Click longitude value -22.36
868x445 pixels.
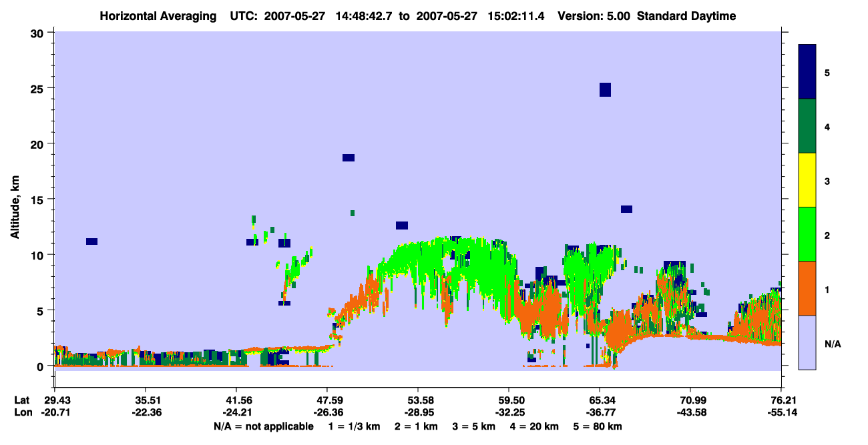pyautogui.click(x=146, y=412)
